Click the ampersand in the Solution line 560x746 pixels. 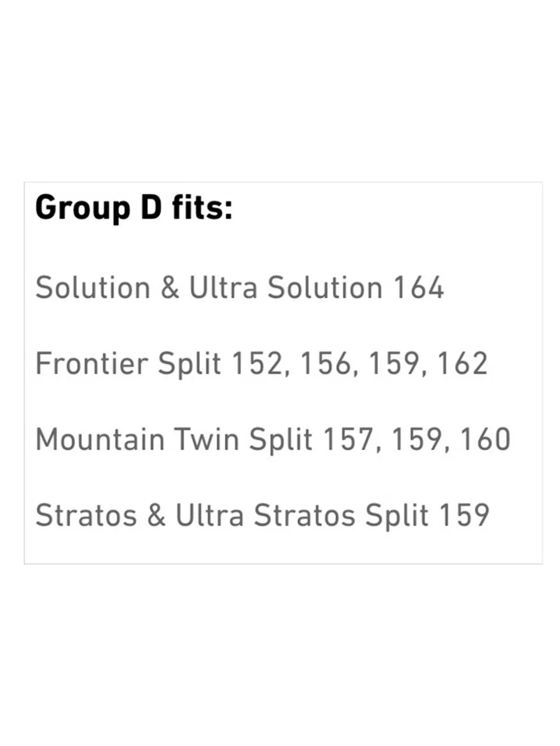(170, 288)
